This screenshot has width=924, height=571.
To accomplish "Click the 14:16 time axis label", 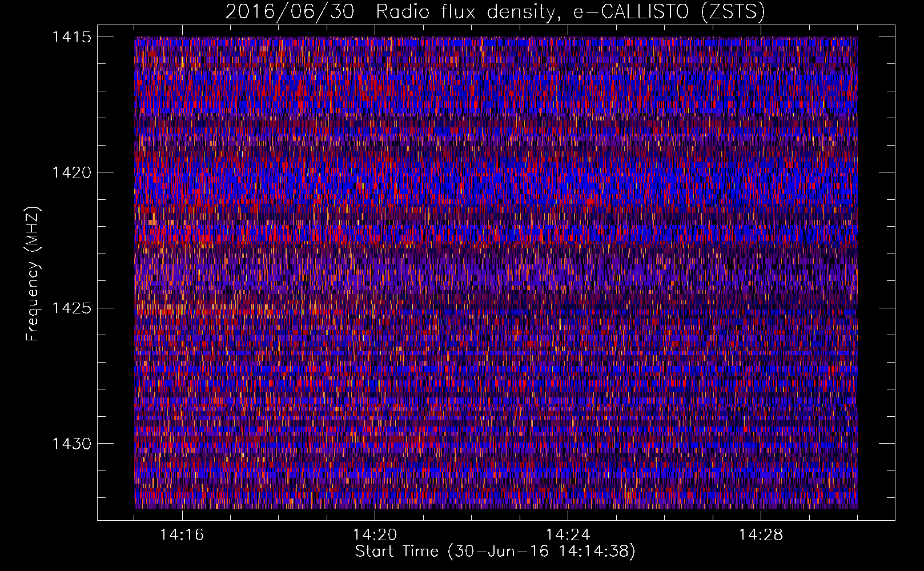I will point(182,535).
